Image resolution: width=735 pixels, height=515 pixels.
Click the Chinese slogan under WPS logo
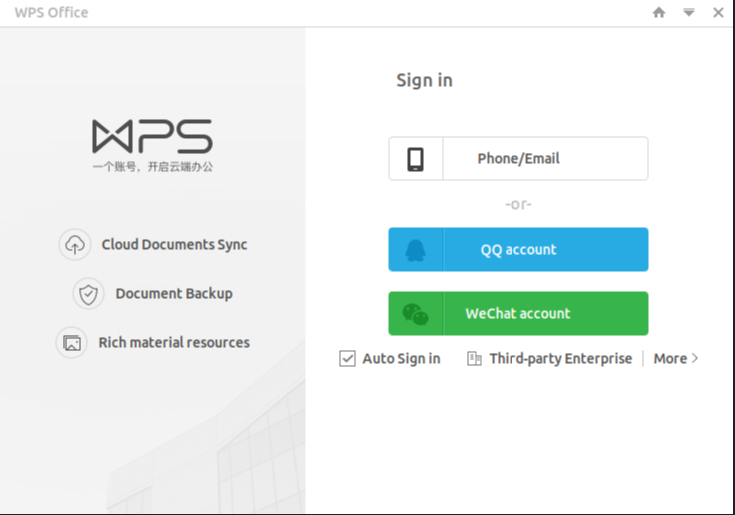[153, 167]
